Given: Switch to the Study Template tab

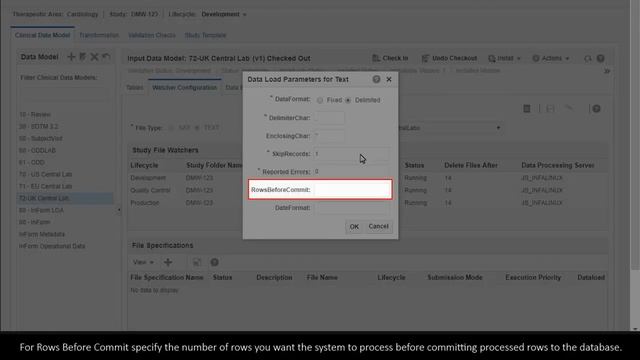Looking at the screenshot, I should (205, 35).
